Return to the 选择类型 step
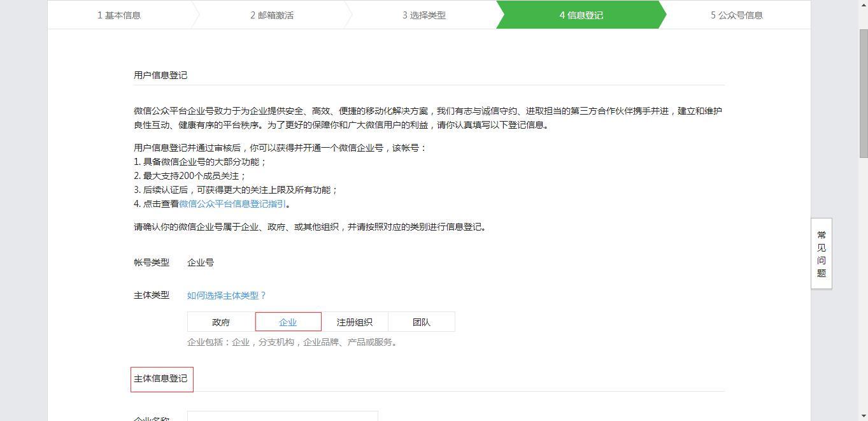This screenshot has height=421, width=868. 424,15
